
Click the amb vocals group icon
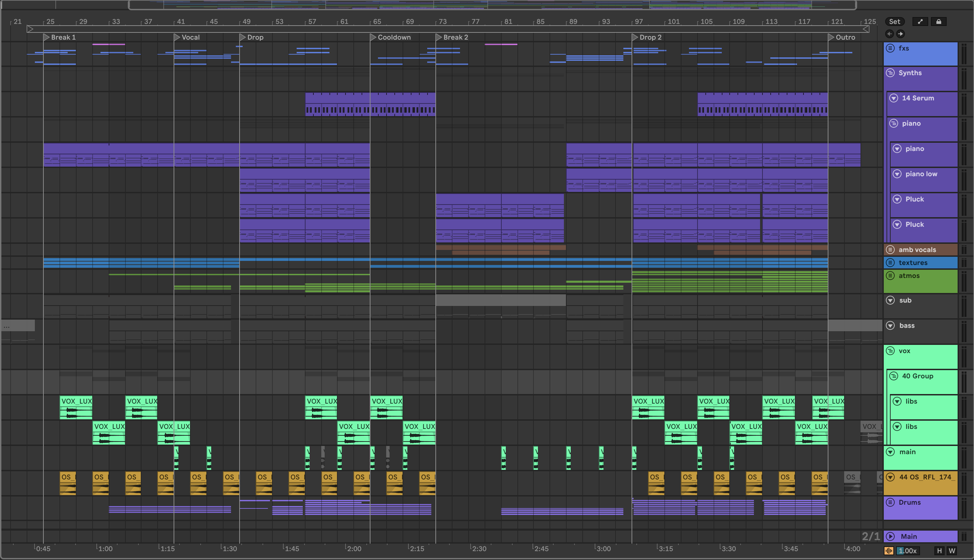pyautogui.click(x=890, y=250)
